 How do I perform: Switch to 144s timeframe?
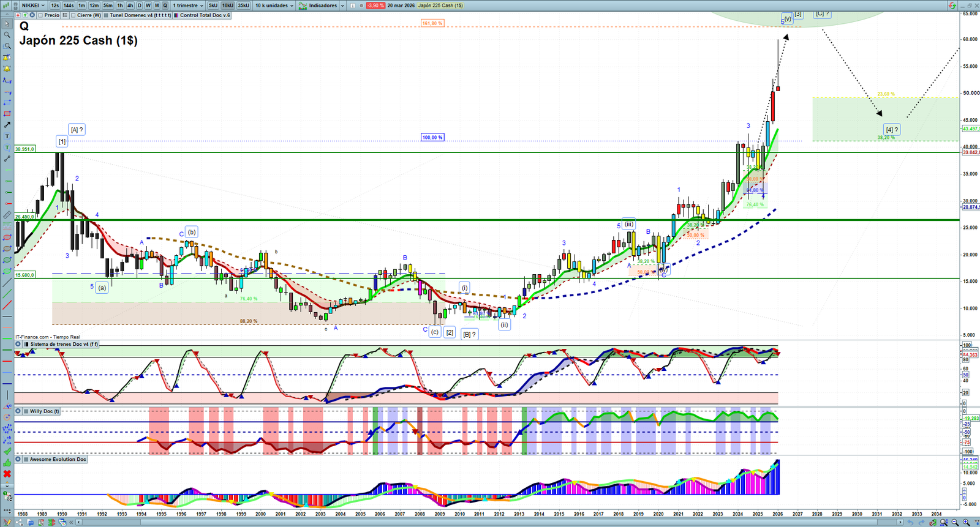pos(69,6)
